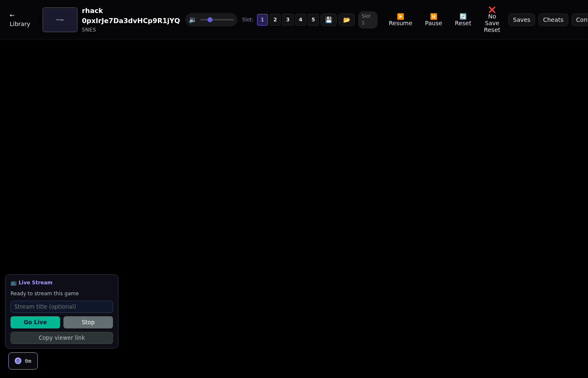This screenshot has height=378, width=588.
Task: Click the Slot 1 indicator
Action: click(368, 20)
